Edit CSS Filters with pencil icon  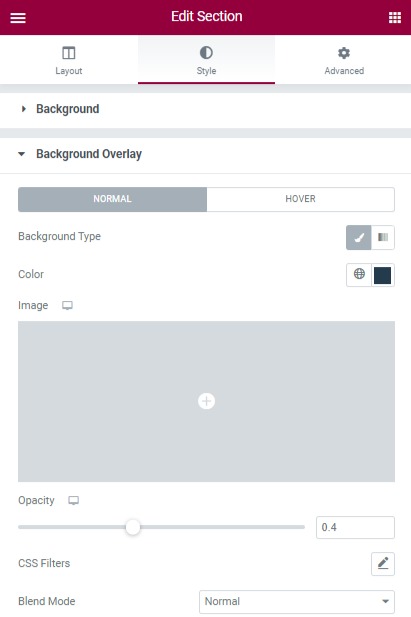[x=383, y=563]
